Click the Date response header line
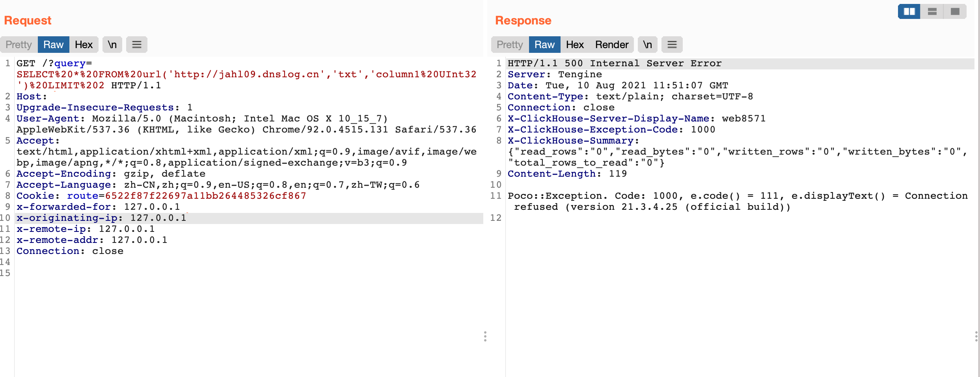Image resolution: width=980 pixels, height=377 pixels. (x=618, y=86)
